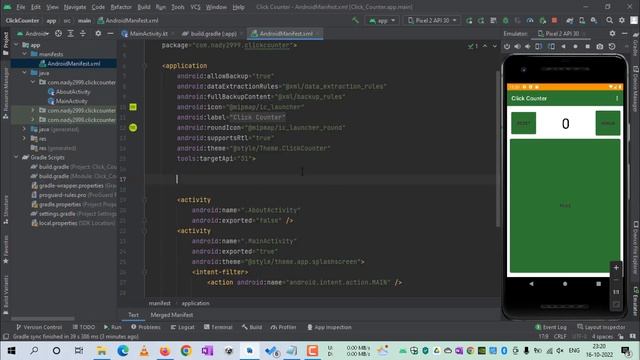Open the File menu
The height and width of the screenshot is (360, 640).
point(21,7)
